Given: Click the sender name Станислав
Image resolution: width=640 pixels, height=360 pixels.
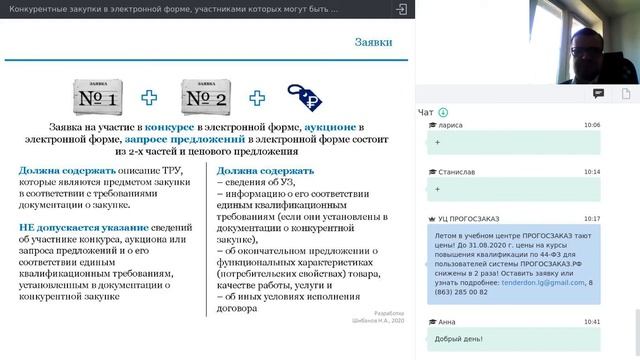Looking at the screenshot, I should 456,172.
